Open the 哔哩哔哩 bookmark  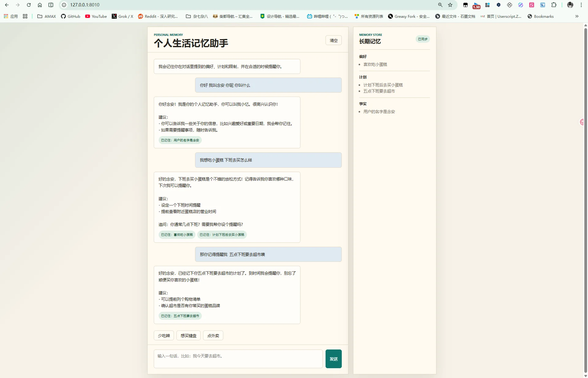tap(327, 16)
